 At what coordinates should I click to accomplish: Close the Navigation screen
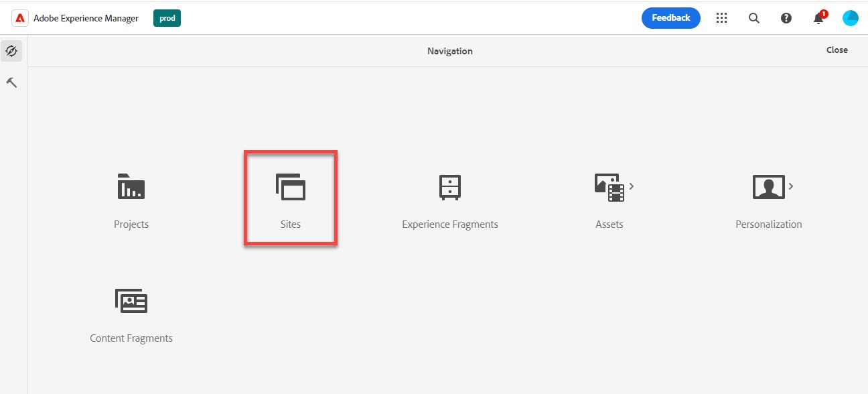(837, 50)
